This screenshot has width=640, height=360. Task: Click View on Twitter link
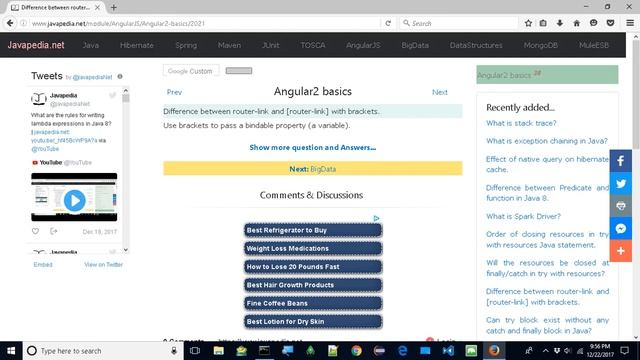pos(103,264)
